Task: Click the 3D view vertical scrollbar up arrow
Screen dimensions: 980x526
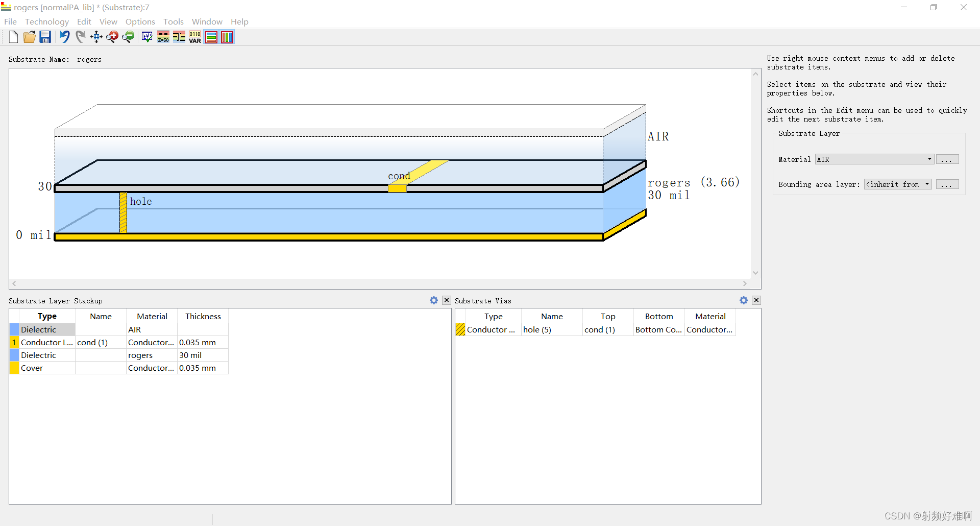Action: tap(756, 74)
